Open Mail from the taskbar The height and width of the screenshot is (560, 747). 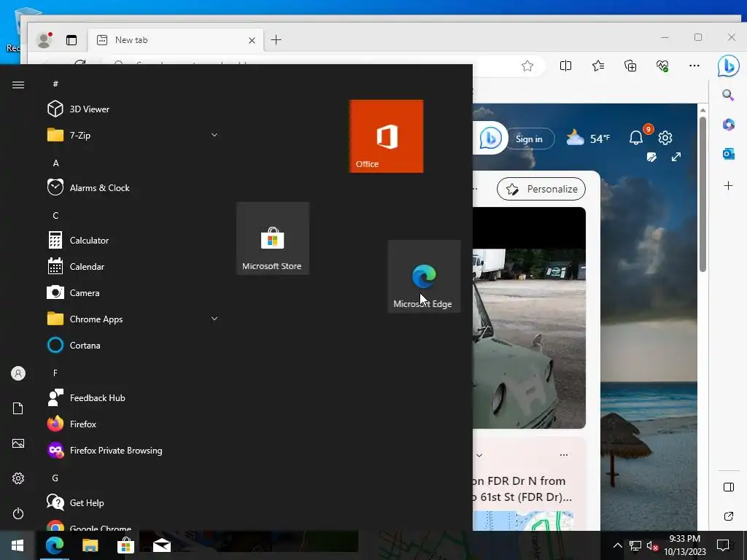coord(162,545)
